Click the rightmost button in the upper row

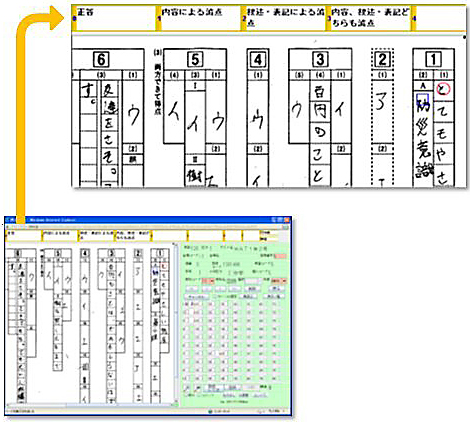point(277,289)
